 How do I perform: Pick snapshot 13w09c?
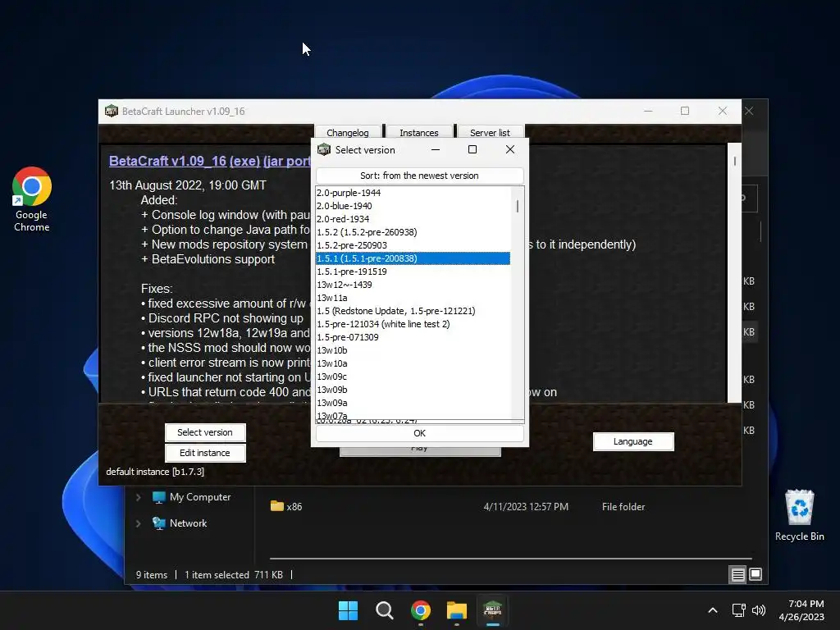[x=413, y=377]
